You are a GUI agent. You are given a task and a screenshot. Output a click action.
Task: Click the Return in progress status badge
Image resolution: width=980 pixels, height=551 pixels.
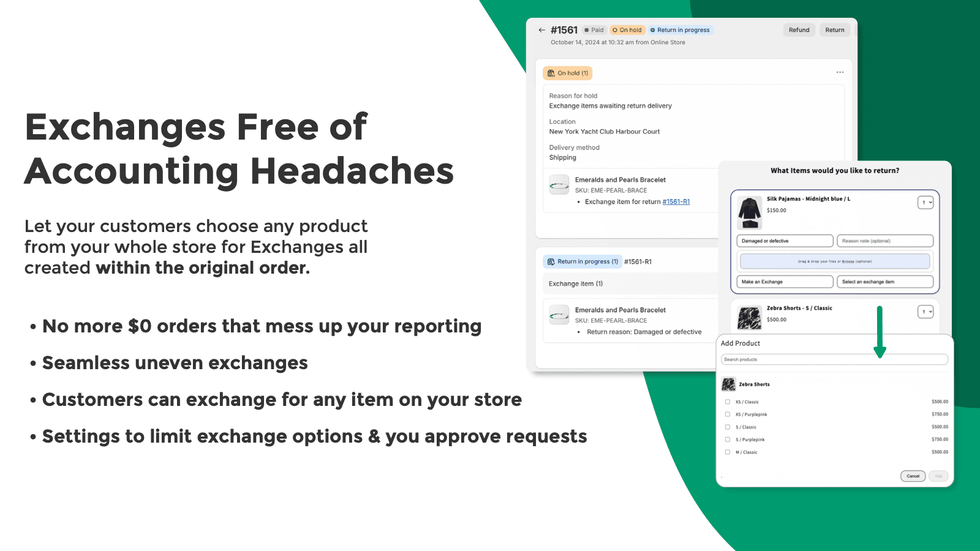[680, 29]
